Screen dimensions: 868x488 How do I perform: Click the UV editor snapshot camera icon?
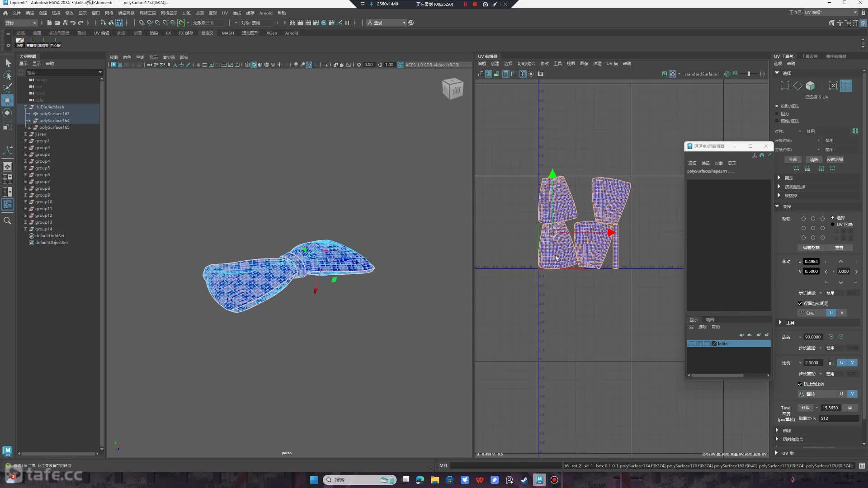[x=540, y=74]
